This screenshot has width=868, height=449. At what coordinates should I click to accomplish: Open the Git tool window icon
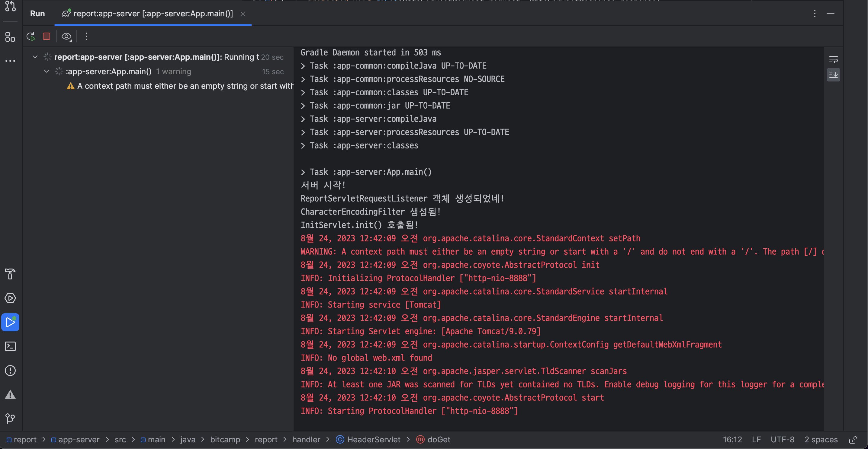10,419
